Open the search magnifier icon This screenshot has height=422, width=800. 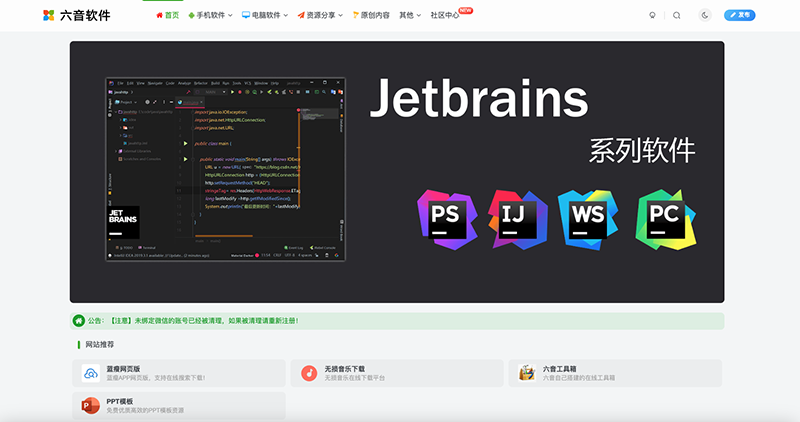677,15
